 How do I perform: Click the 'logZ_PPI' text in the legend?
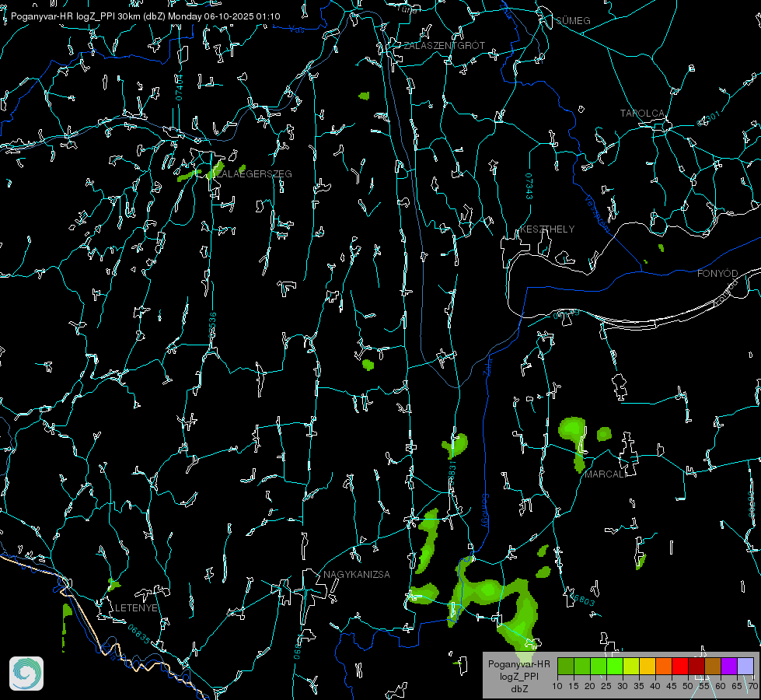pos(518,677)
